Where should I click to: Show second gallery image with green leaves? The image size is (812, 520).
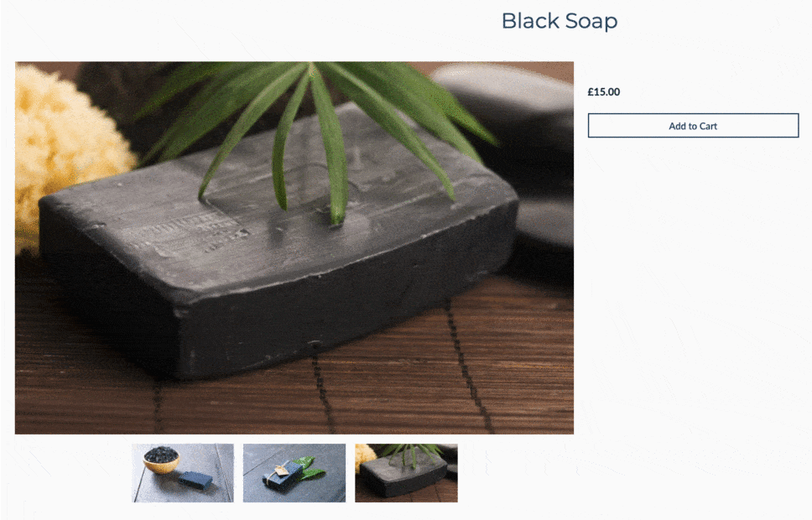pos(294,472)
